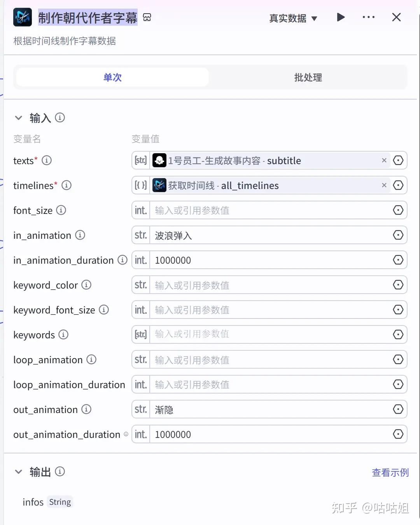Screen dimensions: 420x525
Task: Collapse the 输出 section
Action: (18, 472)
